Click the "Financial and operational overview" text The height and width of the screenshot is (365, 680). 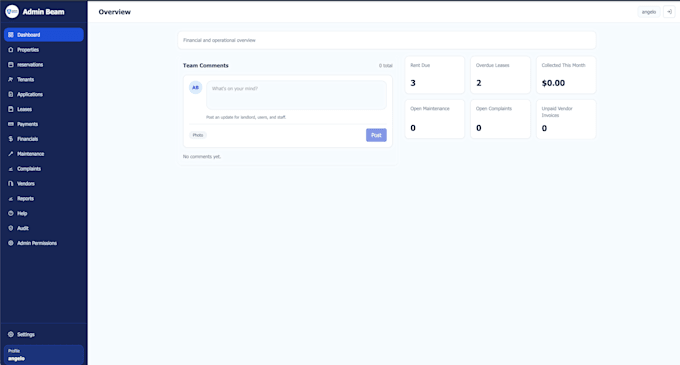tap(219, 40)
